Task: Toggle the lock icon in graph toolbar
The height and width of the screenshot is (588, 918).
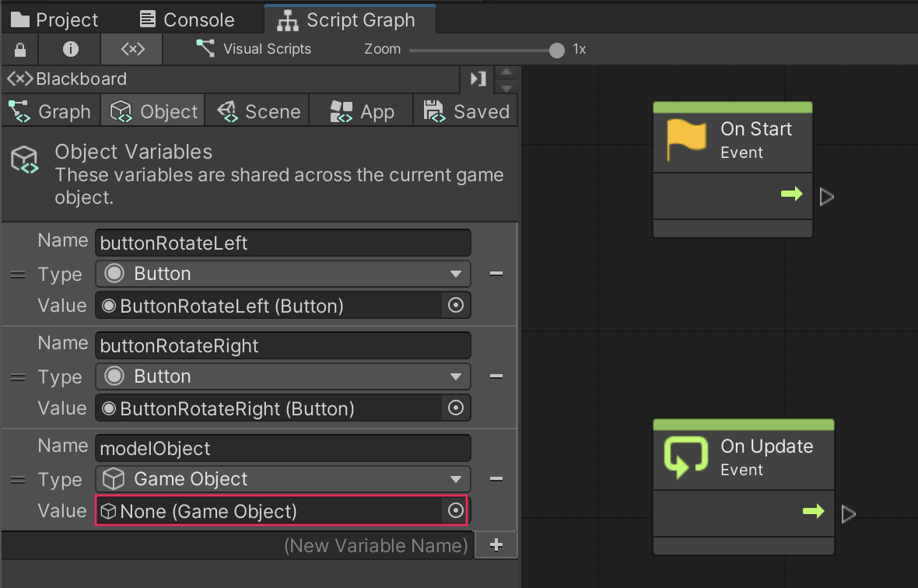Action: click(x=21, y=49)
